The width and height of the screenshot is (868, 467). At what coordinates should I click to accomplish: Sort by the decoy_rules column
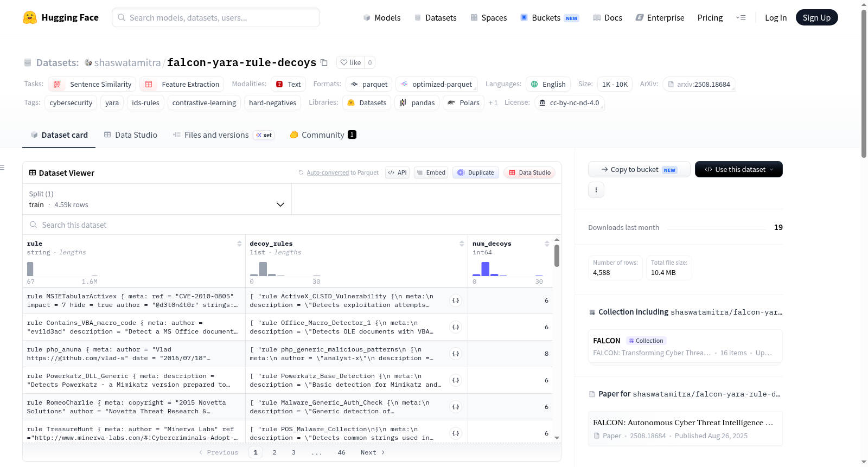point(462,244)
